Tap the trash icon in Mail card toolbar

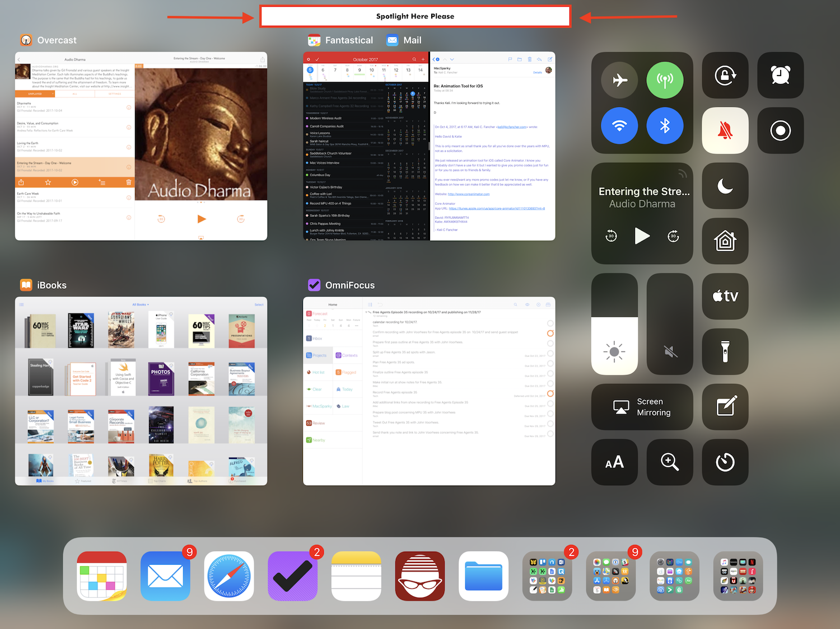(x=529, y=59)
